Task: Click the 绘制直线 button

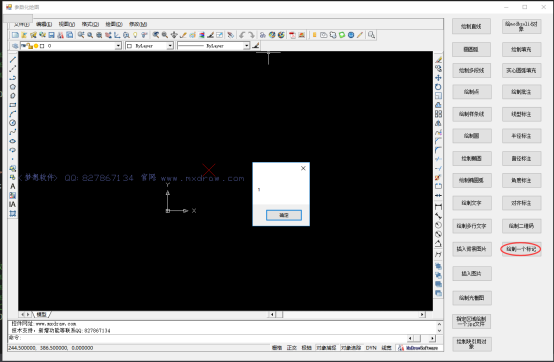Action: (x=471, y=26)
